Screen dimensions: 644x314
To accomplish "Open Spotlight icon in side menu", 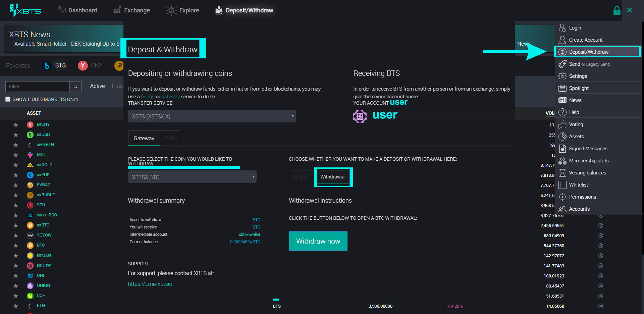I will [x=562, y=88].
